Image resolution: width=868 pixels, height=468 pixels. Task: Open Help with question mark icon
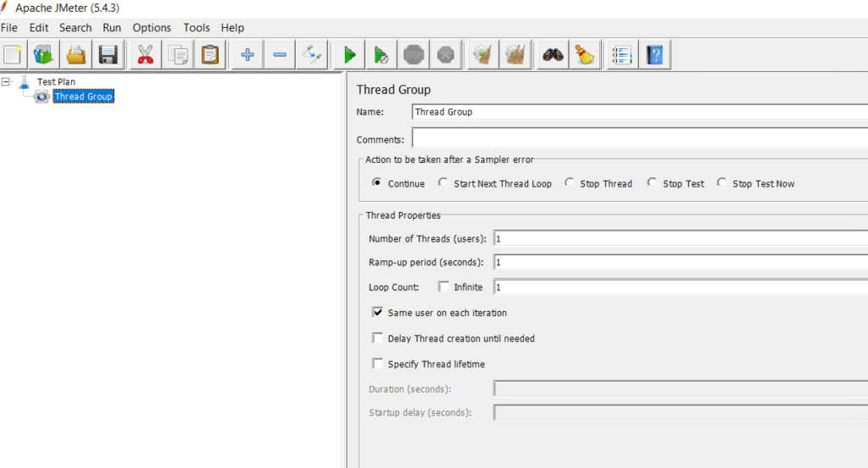[x=655, y=55]
